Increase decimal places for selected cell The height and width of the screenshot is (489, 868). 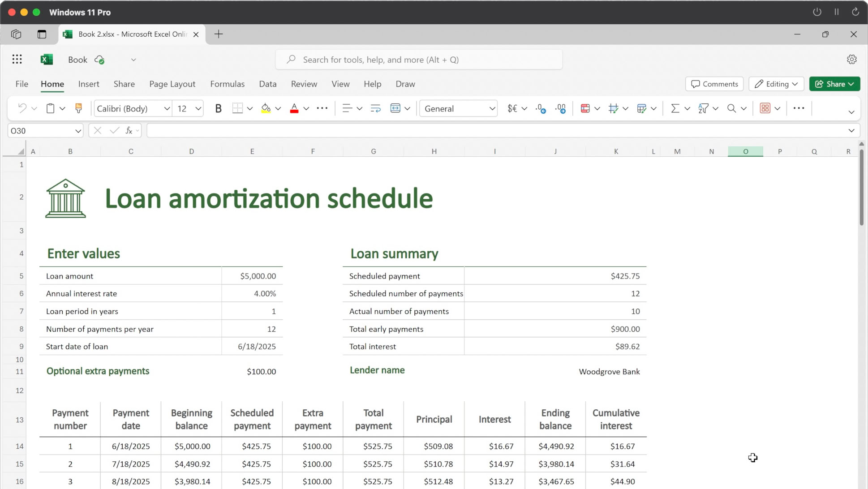[x=560, y=108]
